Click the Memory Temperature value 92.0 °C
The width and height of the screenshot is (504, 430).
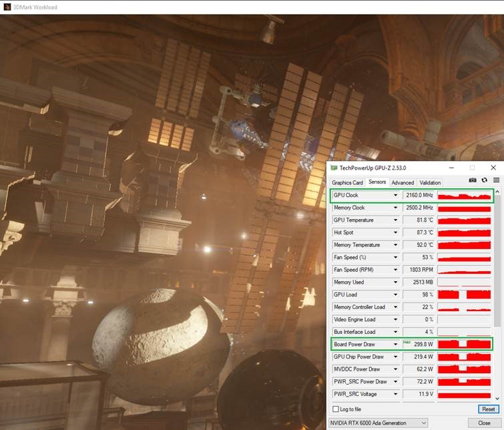coord(418,245)
